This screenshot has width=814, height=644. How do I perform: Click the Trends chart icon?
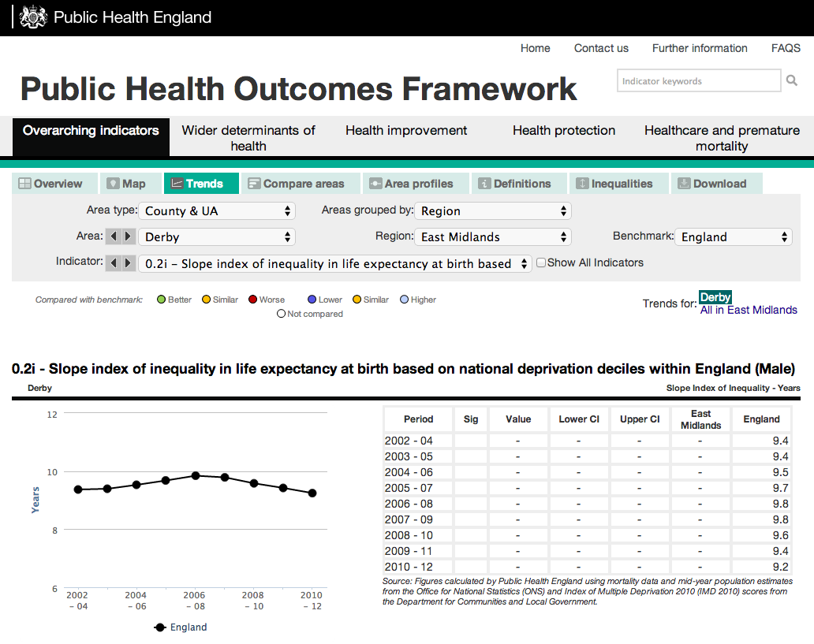177,184
